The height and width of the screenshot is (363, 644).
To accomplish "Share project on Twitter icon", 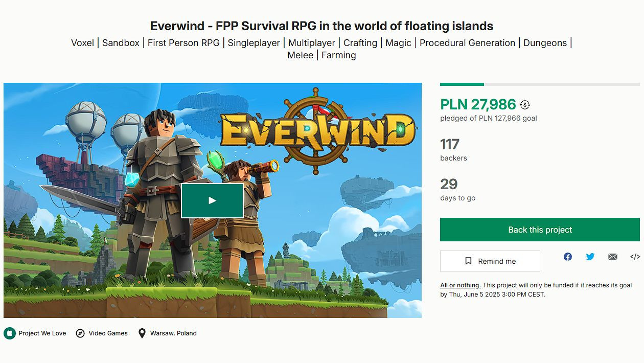I will tap(590, 257).
